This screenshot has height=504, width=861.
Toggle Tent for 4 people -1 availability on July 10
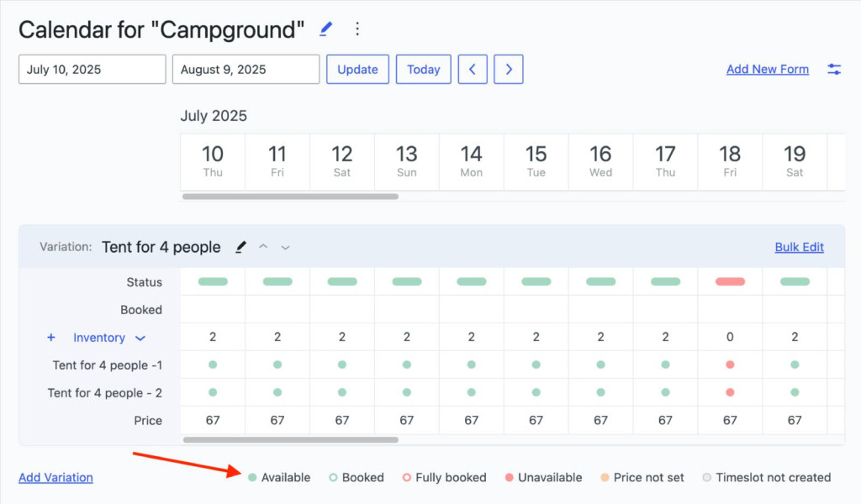(x=212, y=365)
